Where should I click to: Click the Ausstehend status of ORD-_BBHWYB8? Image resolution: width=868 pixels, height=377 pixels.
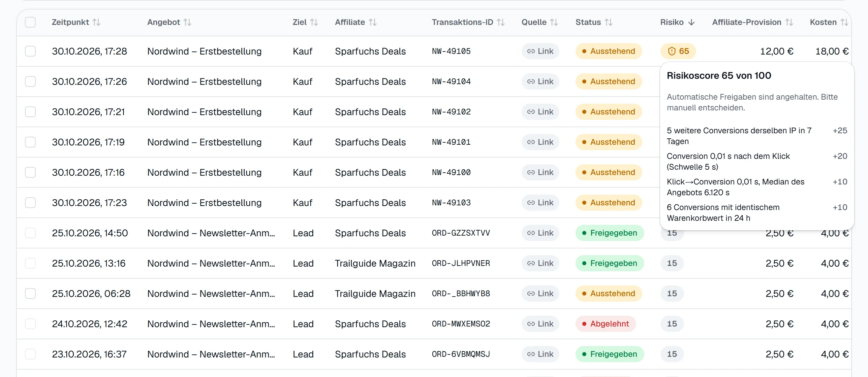point(609,294)
